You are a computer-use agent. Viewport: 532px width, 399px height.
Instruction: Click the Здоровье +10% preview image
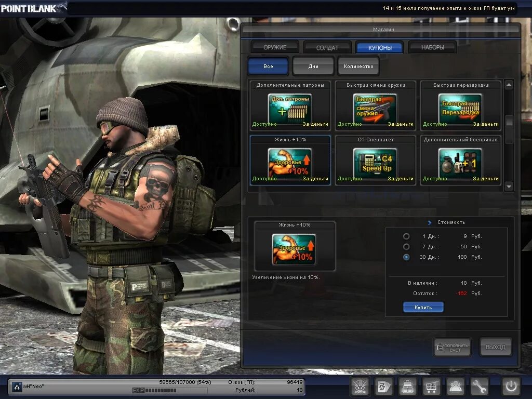pyautogui.click(x=294, y=249)
